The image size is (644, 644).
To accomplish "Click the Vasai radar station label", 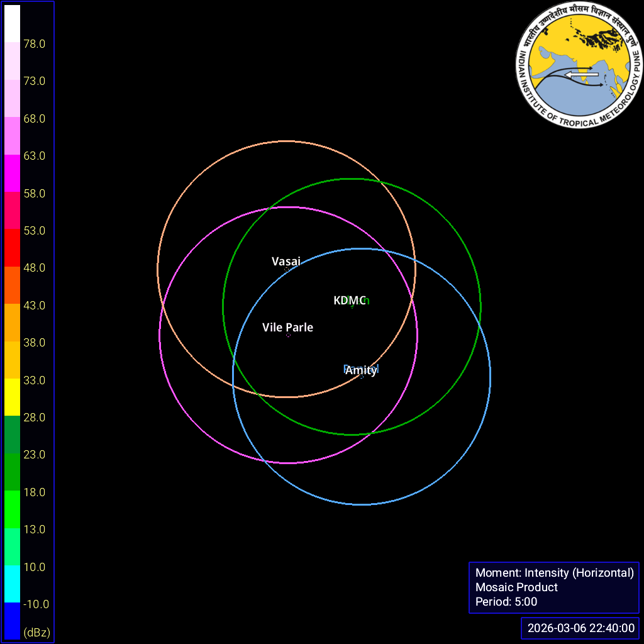I will tap(286, 261).
